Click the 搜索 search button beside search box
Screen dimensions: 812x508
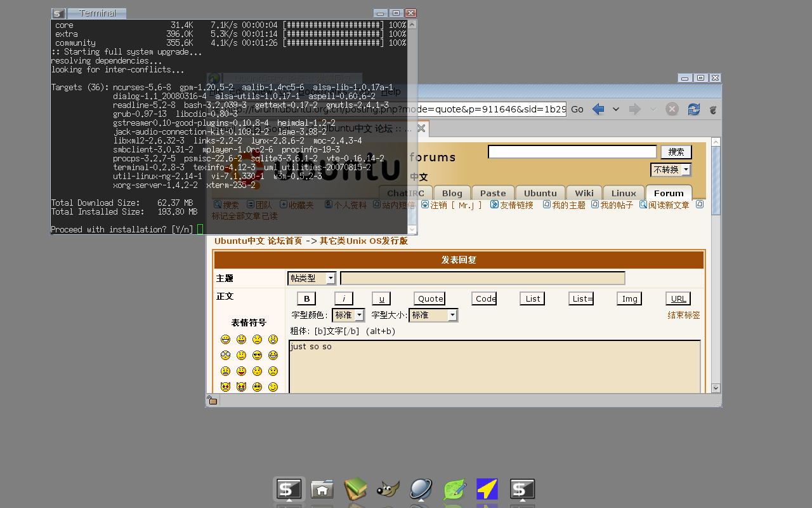676,152
